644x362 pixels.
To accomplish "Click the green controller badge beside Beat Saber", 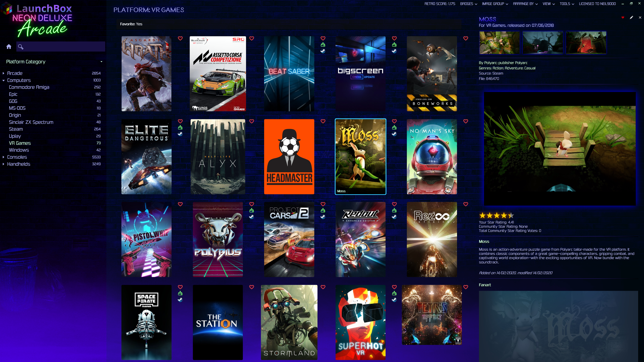I will tap(323, 45).
